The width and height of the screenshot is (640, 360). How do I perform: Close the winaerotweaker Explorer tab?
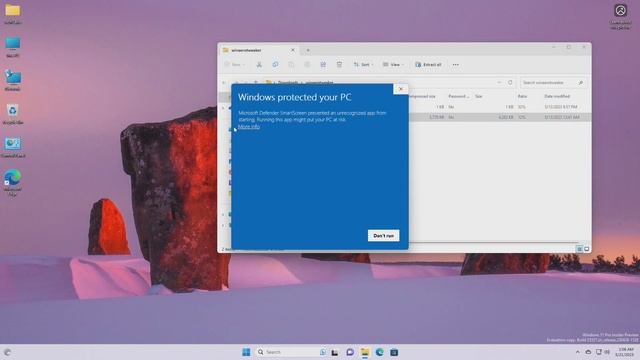(x=293, y=50)
